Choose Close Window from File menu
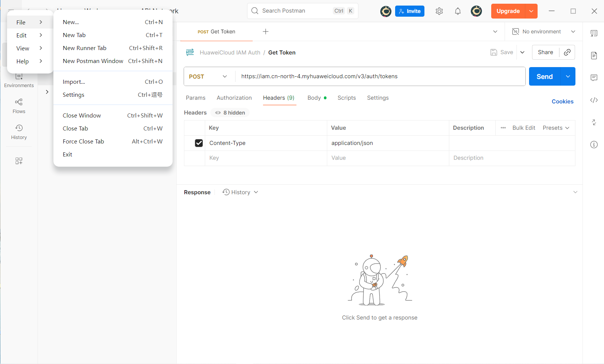Viewport: 604px width, 364px height. tap(113, 116)
